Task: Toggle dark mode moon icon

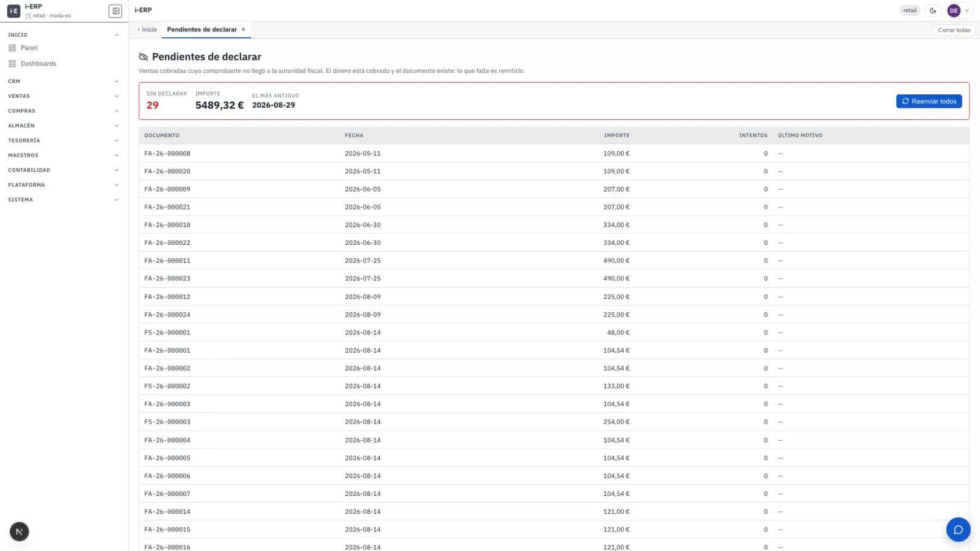Action: click(933, 10)
